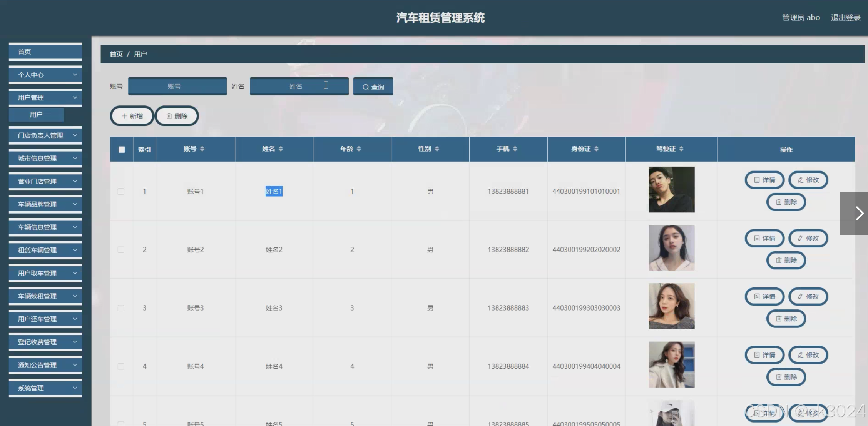Expand the 车辆信息管理 sidebar menu

click(x=45, y=227)
